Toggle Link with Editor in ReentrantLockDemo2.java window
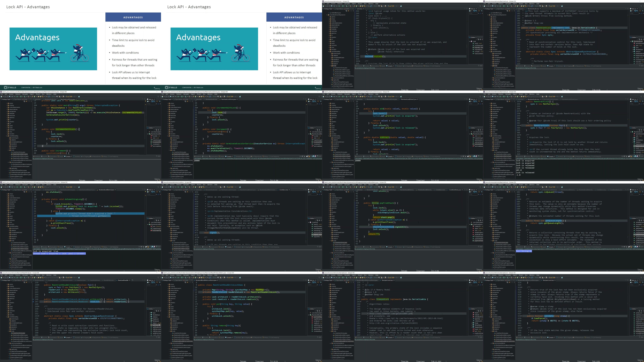This screenshot has width=644, height=362. (x=349, y=101)
